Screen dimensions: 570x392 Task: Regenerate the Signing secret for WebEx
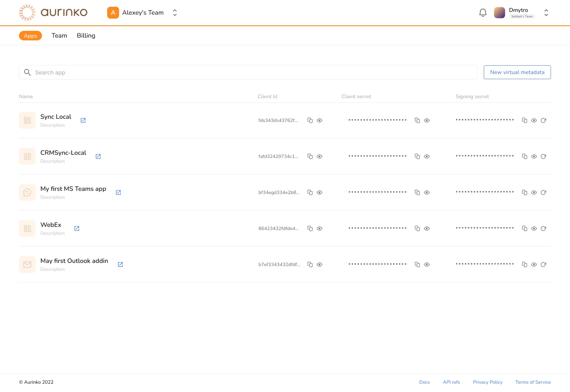point(543,228)
